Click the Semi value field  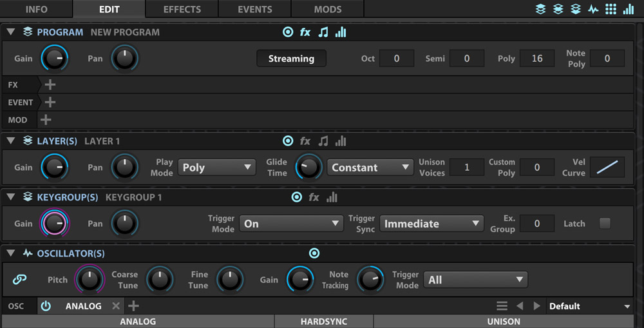pos(467,59)
